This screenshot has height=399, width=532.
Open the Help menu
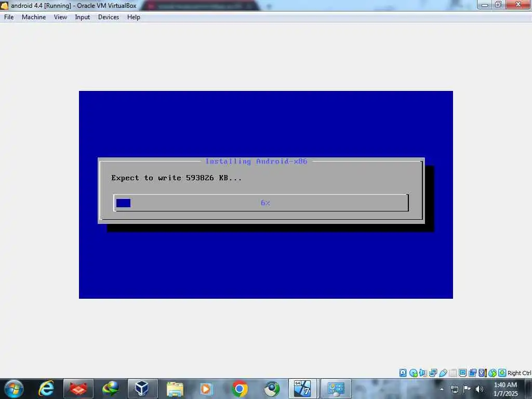click(x=134, y=17)
